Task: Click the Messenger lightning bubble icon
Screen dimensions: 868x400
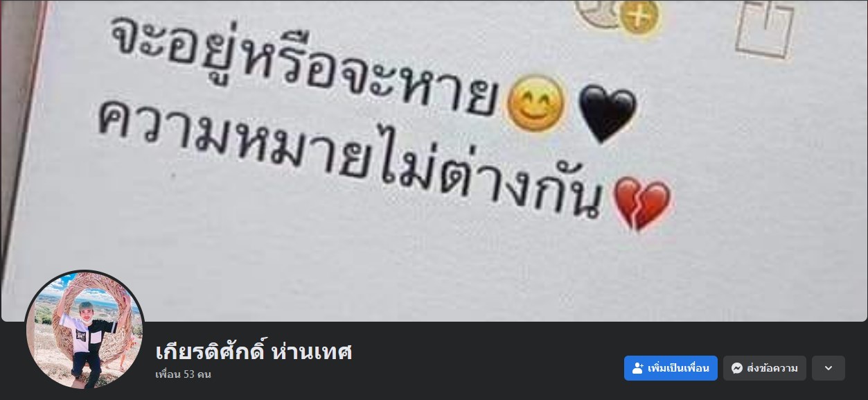Action: pos(737,368)
